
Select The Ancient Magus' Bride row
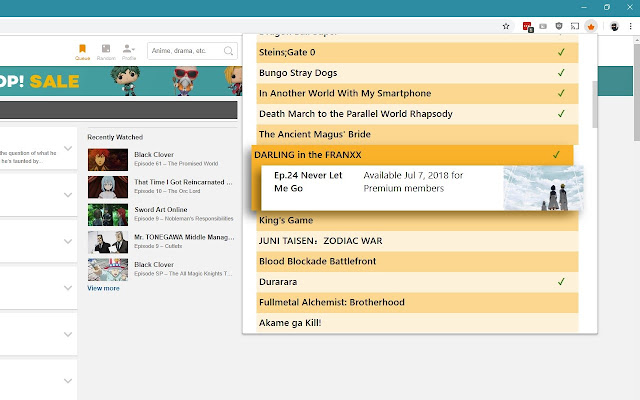click(417, 134)
